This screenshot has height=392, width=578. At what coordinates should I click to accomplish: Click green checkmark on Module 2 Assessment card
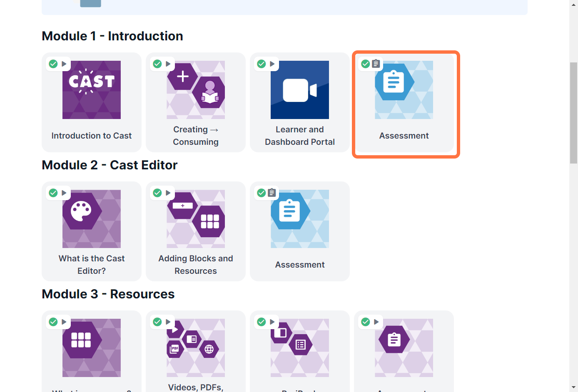262,193
